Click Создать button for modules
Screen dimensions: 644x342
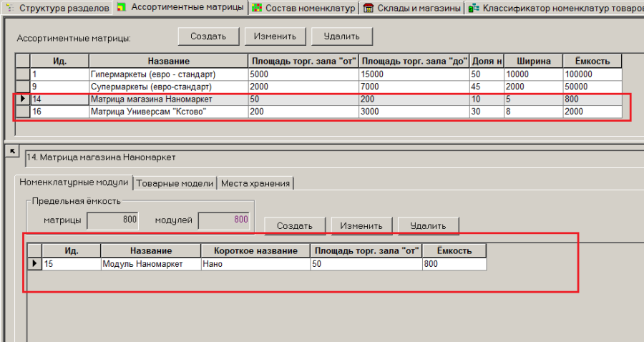click(x=295, y=226)
